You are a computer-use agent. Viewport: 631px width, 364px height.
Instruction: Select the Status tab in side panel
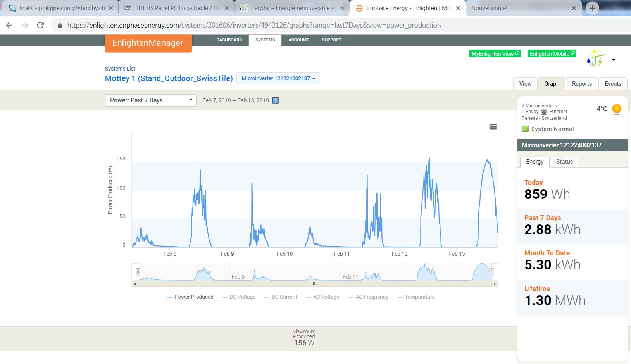click(x=564, y=162)
